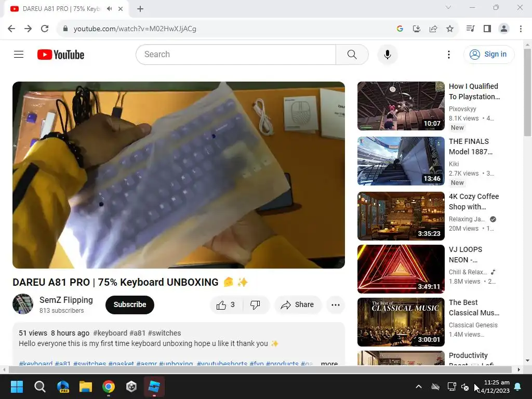Open a new browser tab
The image size is (532, 399).
point(140,9)
